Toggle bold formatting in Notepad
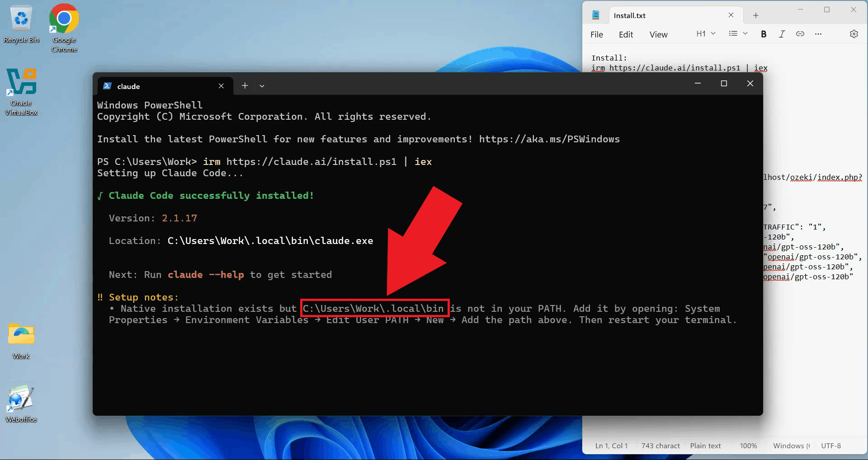868x460 pixels. tap(764, 33)
